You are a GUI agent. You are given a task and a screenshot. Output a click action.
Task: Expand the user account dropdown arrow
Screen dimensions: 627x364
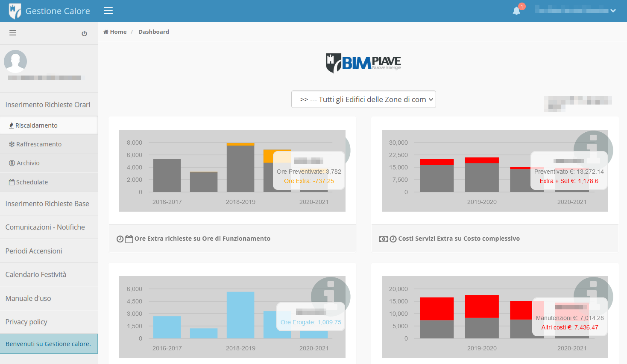[613, 11]
